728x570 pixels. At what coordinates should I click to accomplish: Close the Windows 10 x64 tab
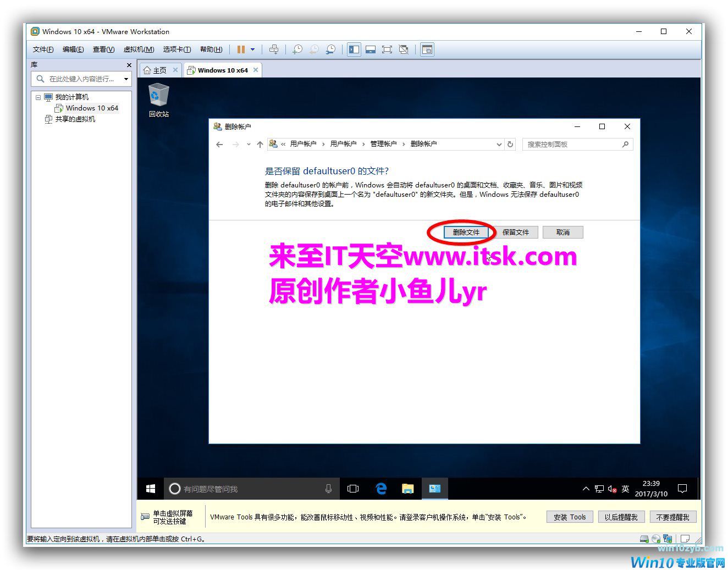(256, 70)
